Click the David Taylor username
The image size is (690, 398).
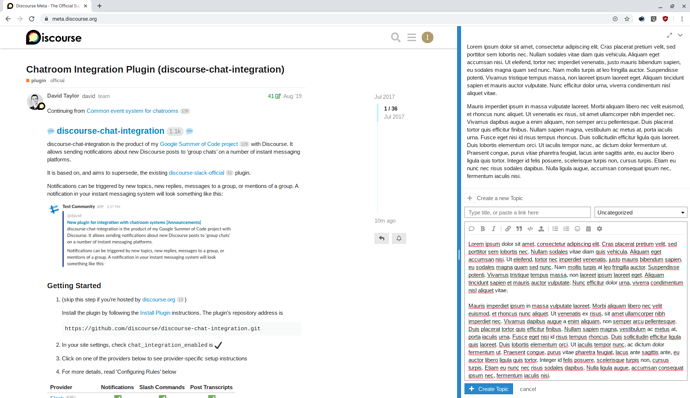click(x=63, y=96)
